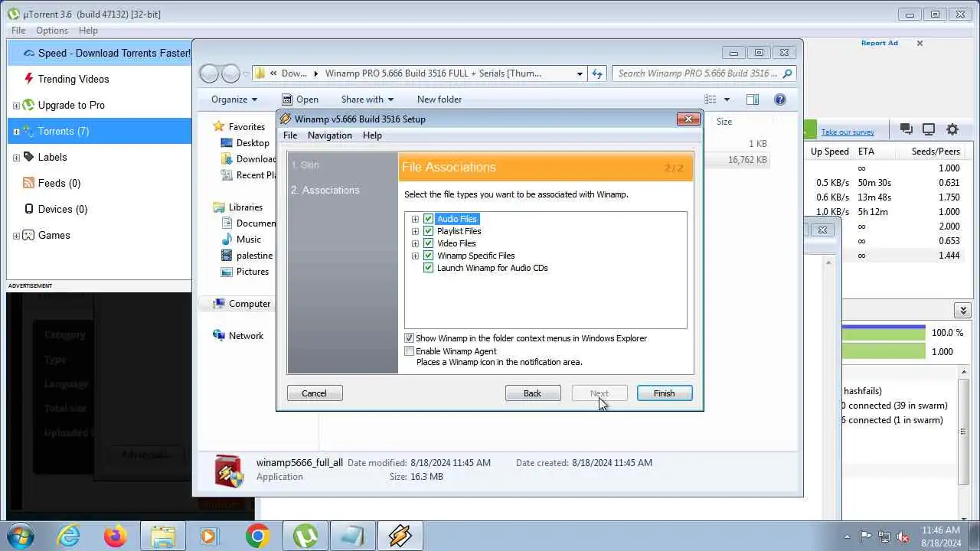Click Explorer back navigation arrow
The height and width of the screenshot is (551, 980).
point(208,73)
